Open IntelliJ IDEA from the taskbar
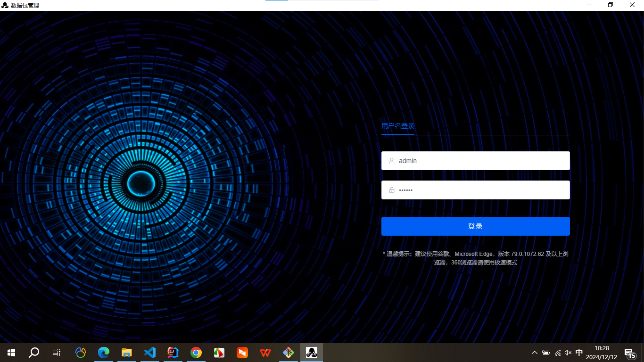Viewport: 644px width, 362px height. [173, 353]
